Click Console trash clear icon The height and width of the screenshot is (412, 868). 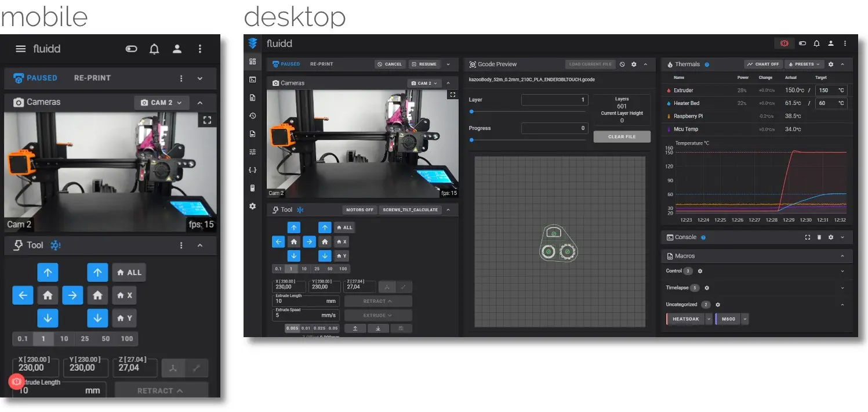[x=819, y=237]
